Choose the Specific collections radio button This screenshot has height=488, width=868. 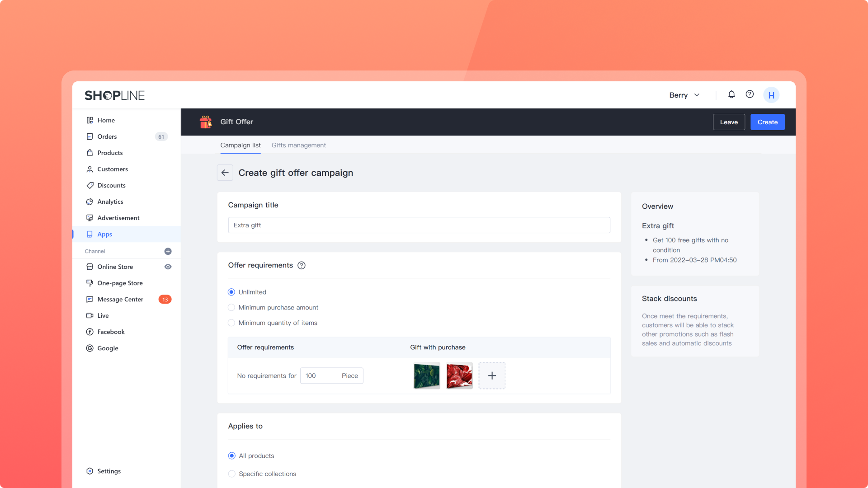[232, 474]
